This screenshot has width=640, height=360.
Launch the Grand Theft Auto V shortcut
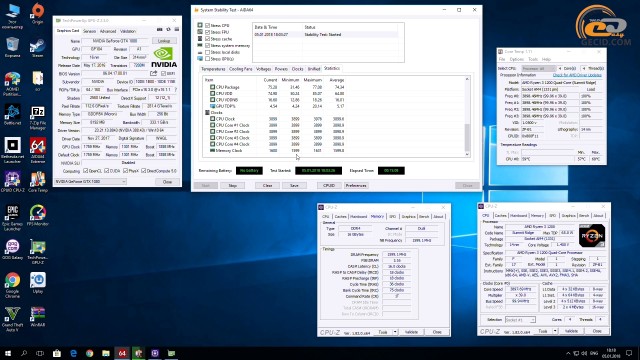click(12, 319)
